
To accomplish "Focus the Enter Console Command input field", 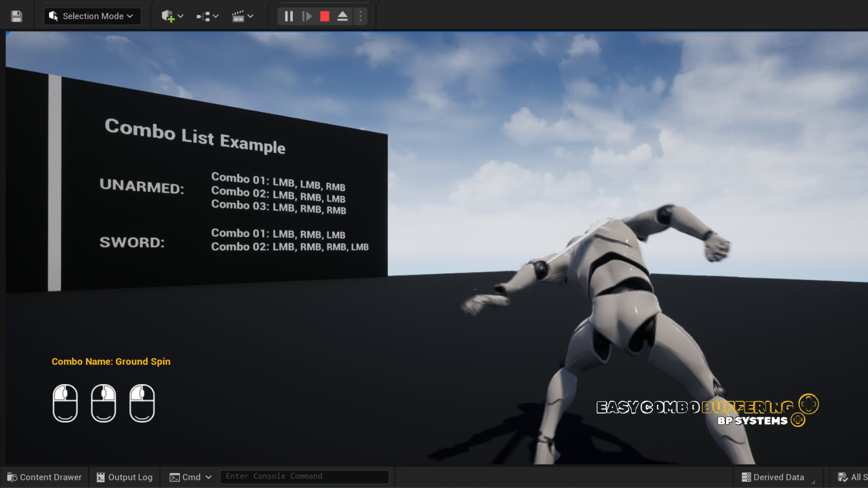I will [303, 476].
